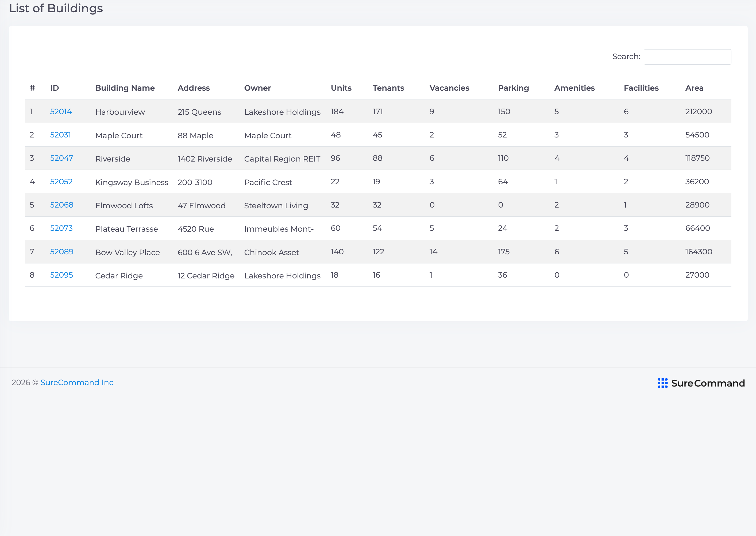The image size is (756, 536).
Task: Click the Search input field
Action: coord(687,57)
